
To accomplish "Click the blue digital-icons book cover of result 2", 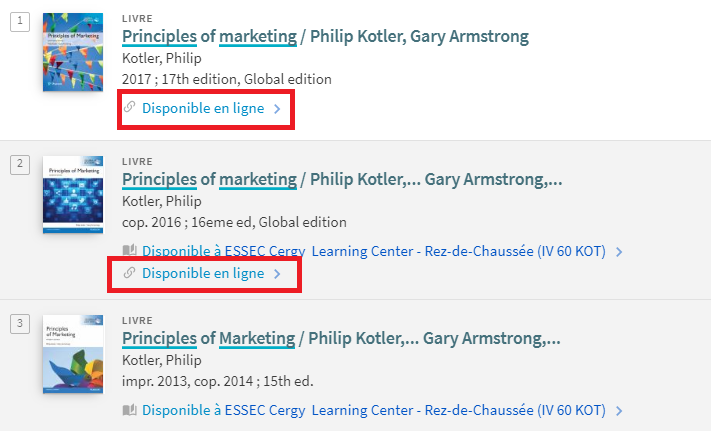I will [73, 195].
